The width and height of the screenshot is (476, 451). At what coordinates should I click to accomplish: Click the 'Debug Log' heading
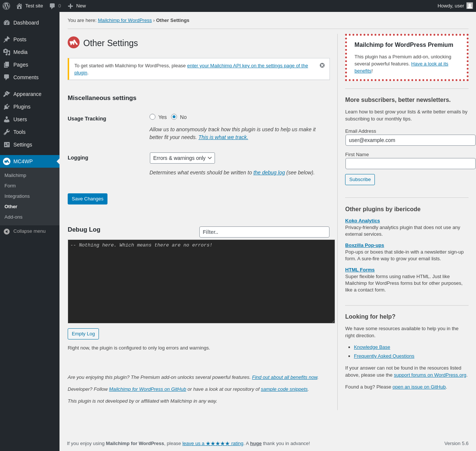pos(84,229)
